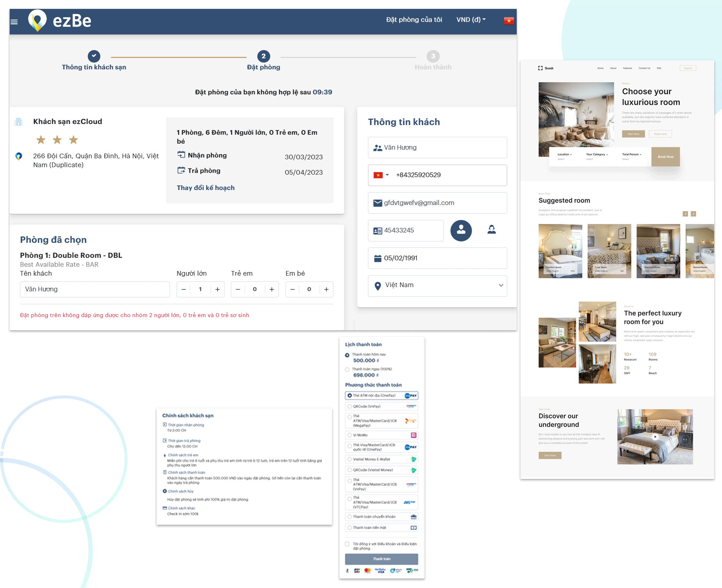The image size is (722, 588).
Task: Click the male gender avatar icon
Action: [x=461, y=230]
